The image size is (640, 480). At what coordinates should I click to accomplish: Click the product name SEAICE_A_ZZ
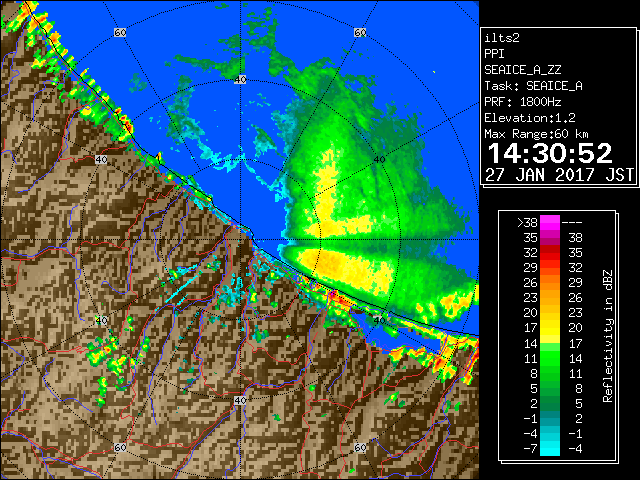tap(522, 70)
